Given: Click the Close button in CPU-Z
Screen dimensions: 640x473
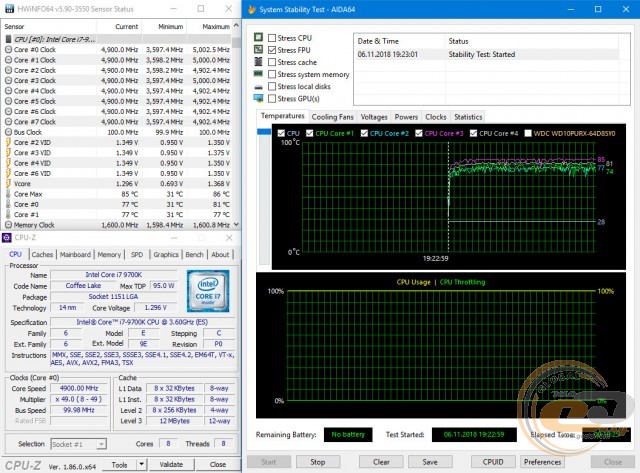Looking at the screenshot, I should [218, 464].
